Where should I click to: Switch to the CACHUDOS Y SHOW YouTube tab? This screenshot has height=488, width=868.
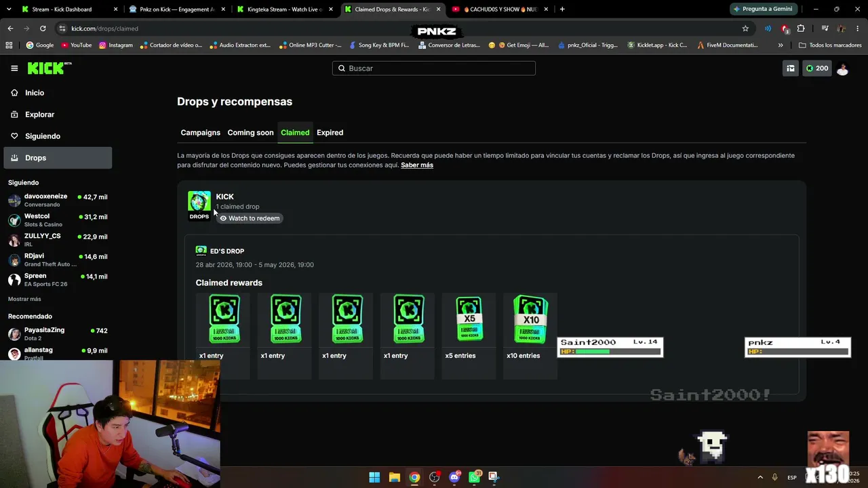pos(500,9)
